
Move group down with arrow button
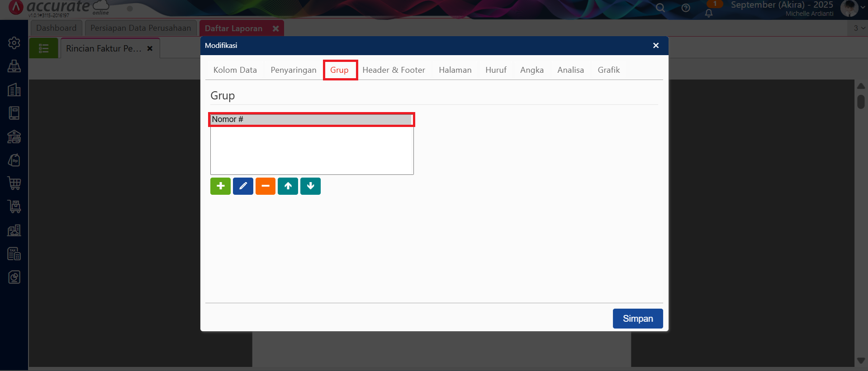click(310, 186)
